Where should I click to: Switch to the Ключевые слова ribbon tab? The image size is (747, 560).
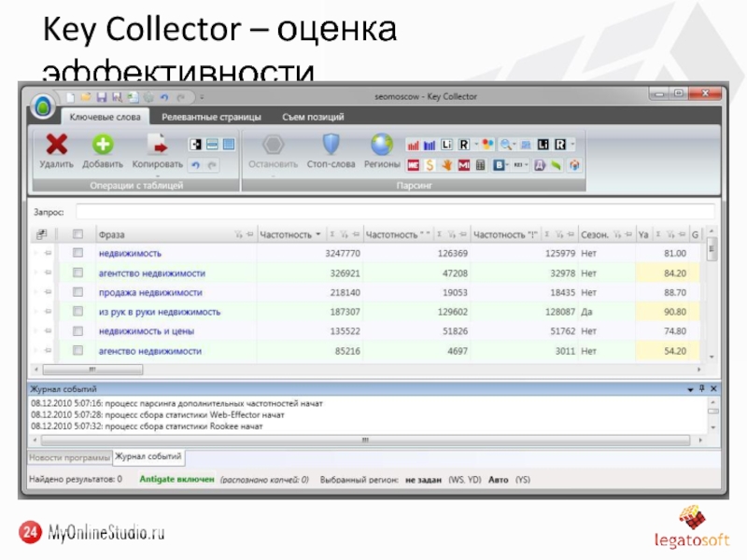pos(105,118)
